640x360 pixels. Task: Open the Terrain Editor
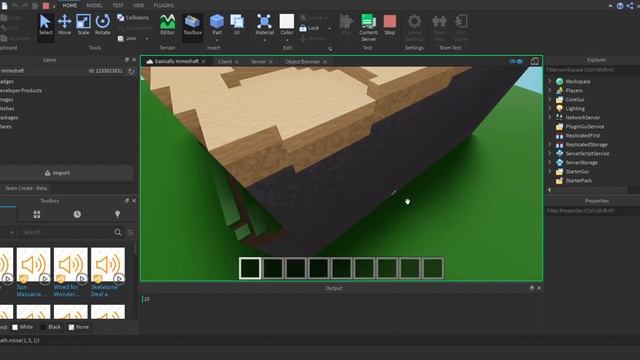click(167, 25)
